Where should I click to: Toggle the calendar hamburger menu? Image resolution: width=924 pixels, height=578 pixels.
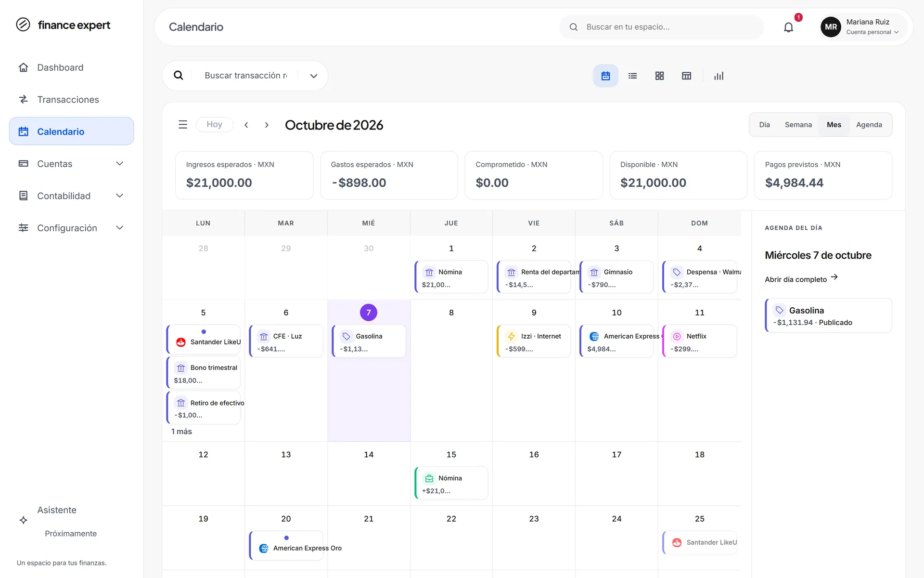coord(183,125)
